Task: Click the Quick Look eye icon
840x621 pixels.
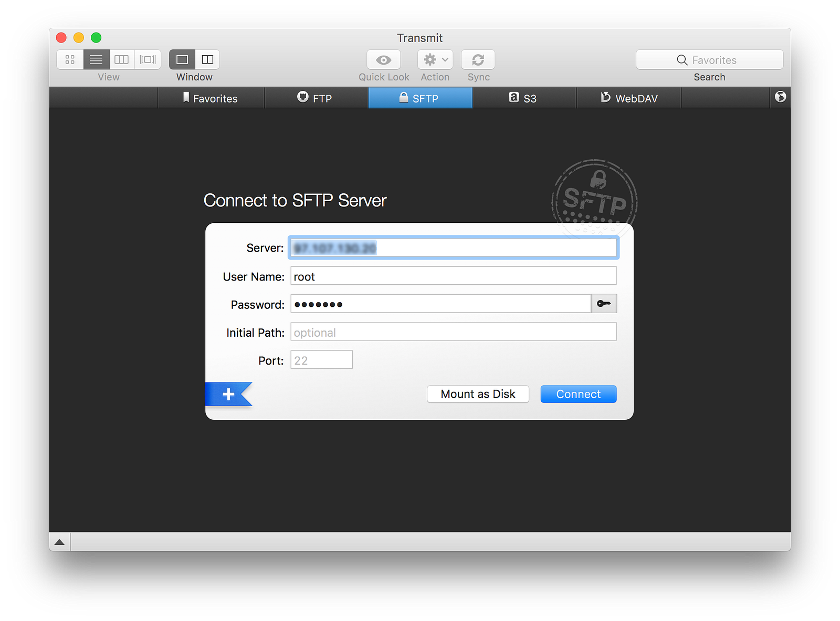Action: point(384,60)
